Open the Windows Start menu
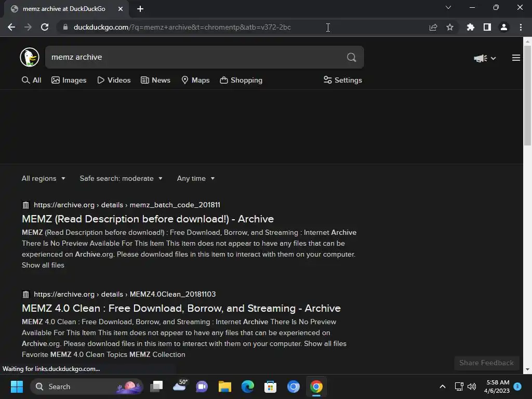Screen dimensions: 532x399 click(x=17, y=387)
